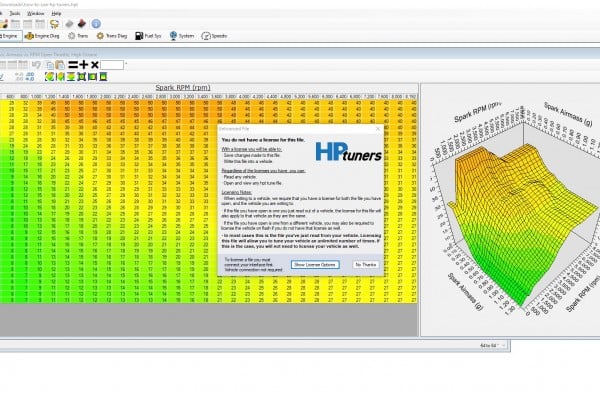
Task: Switch to the System tab
Action: [x=182, y=36]
